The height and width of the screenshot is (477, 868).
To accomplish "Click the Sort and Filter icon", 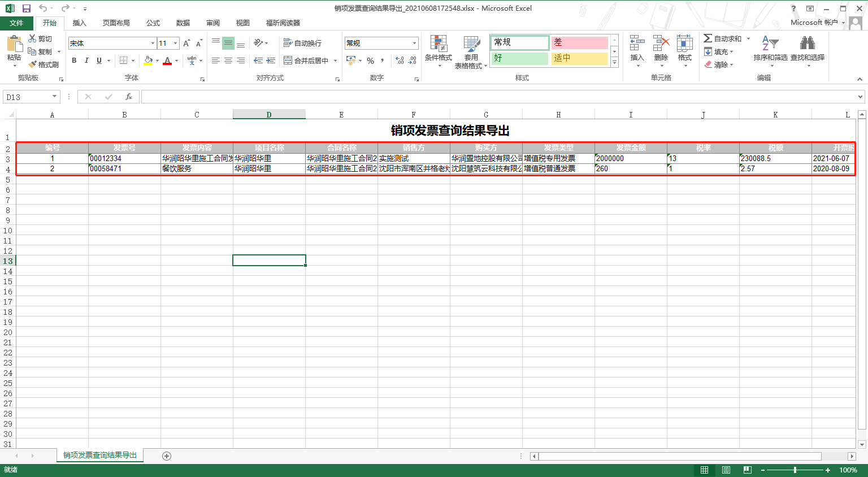I will coord(770,44).
